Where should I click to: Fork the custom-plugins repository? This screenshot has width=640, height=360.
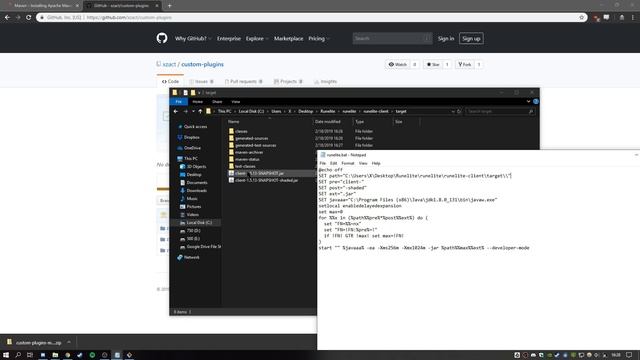[x=464, y=64]
